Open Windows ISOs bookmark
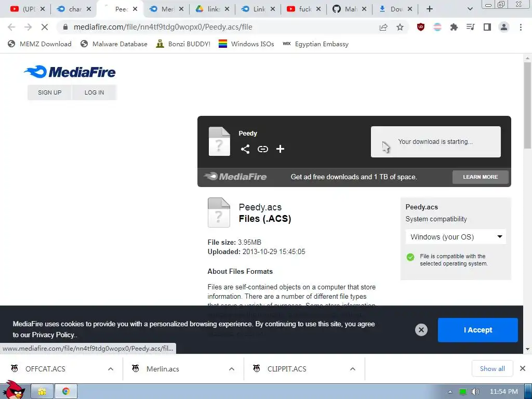The width and height of the screenshot is (532, 399). 246,44
